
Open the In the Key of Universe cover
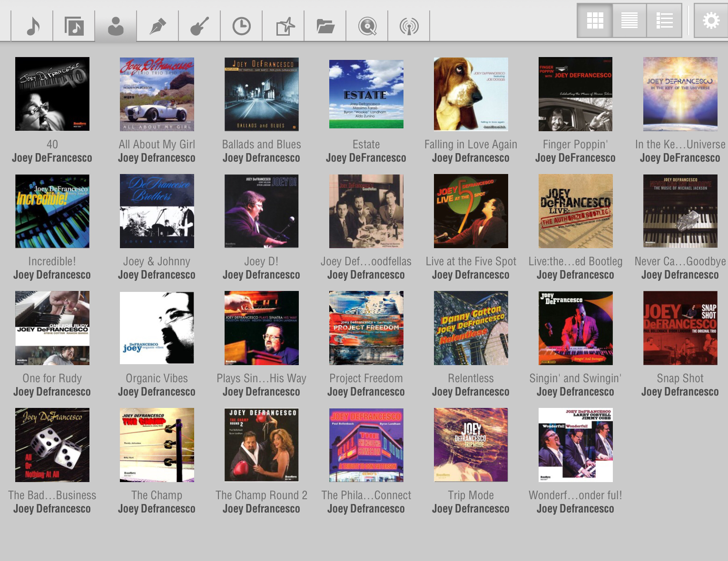680,94
